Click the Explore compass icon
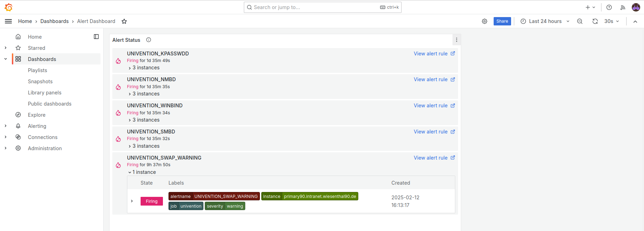Image resolution: width=644 pixels, height=231 pixels. click(18, 115)
